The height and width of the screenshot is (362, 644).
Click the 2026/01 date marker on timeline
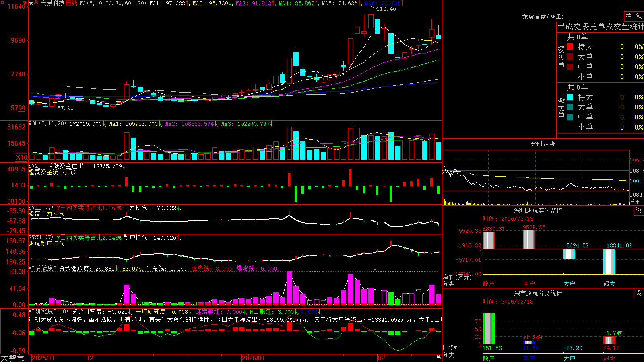(x=254, y=358)
